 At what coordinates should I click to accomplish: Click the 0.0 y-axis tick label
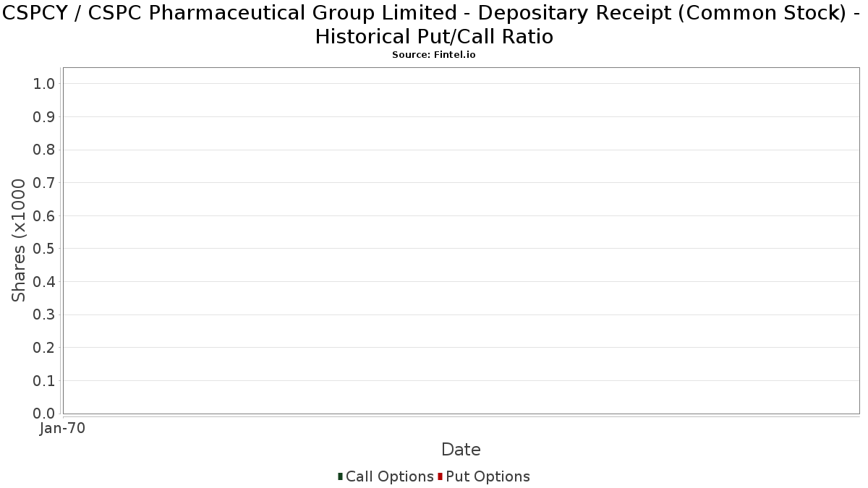[44, 414]
